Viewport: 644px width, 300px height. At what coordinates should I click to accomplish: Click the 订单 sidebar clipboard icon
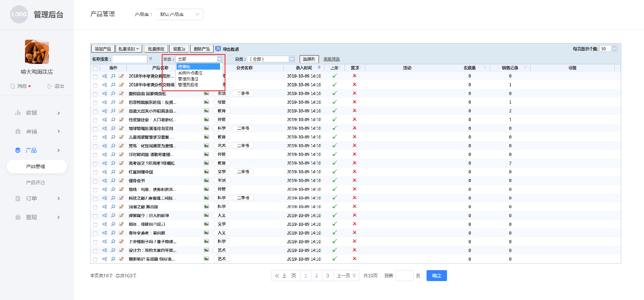click(18, 198)
